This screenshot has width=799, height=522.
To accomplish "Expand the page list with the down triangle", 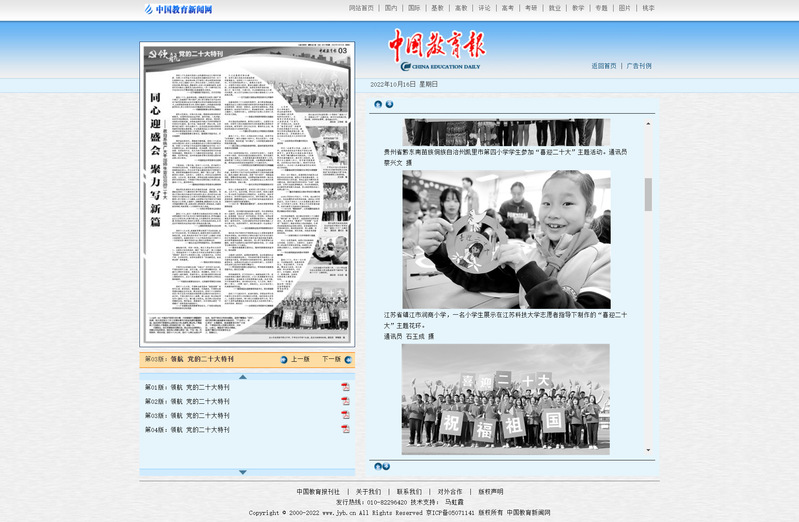I will click(242, 472).
